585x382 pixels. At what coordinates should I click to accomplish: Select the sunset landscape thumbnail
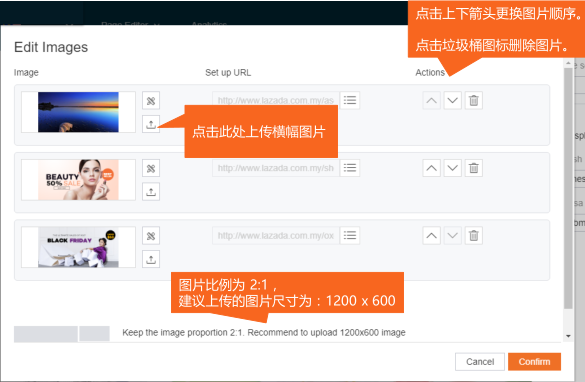[x=78, y=112]
